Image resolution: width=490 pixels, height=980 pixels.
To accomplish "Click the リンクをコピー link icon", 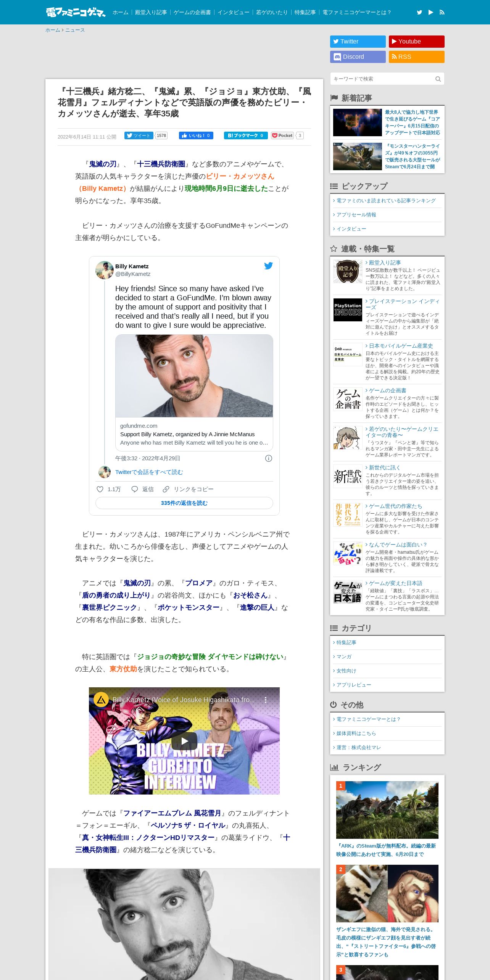I will point(166,489).
